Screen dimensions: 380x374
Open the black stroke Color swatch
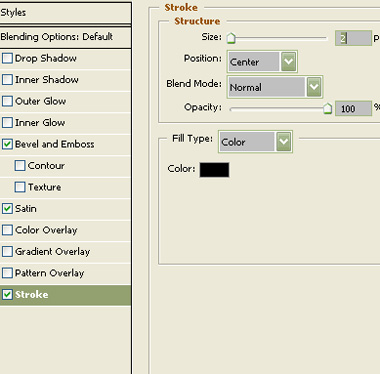[x=214, y=170]
